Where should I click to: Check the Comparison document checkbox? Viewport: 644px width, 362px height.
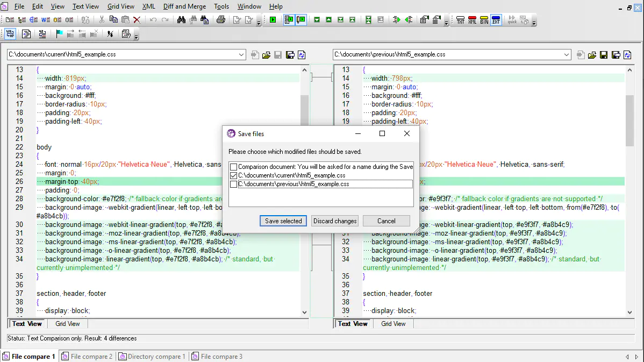(x=234, y=167)
